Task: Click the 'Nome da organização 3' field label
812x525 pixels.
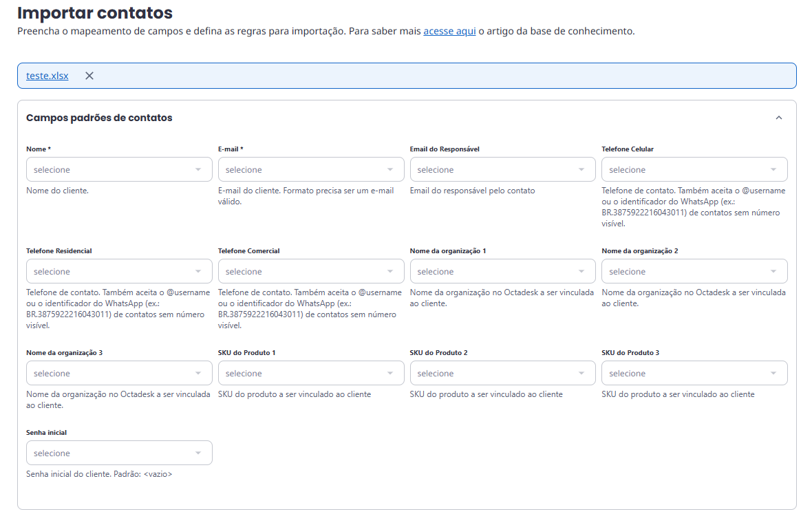Action: pos(64,353)
